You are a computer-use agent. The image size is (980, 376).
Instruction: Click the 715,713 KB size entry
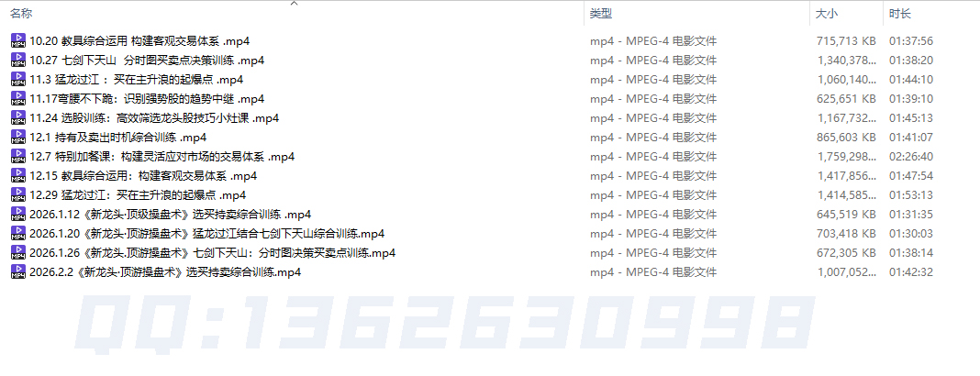846,41
